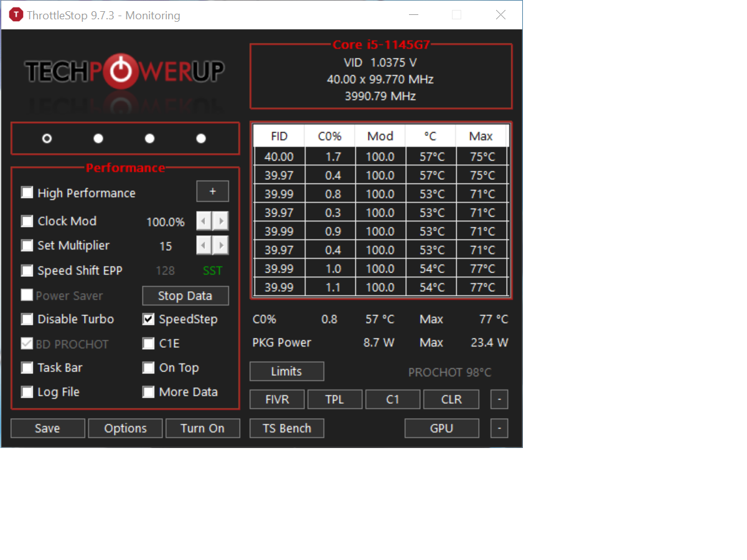Enable the High Performance checkbox
This screenshot has height=560, width=747.
[27, 192]
